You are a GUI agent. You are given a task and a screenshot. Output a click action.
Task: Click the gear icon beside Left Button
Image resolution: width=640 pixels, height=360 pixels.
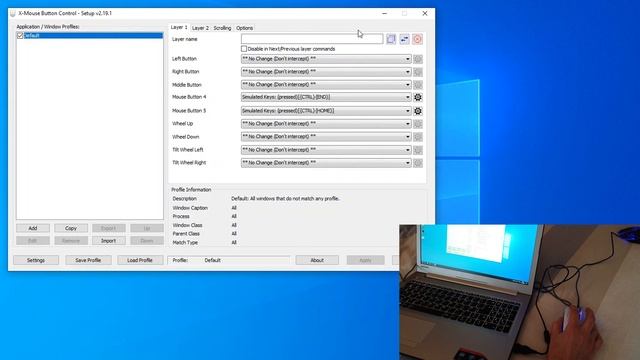click(418, 59)
